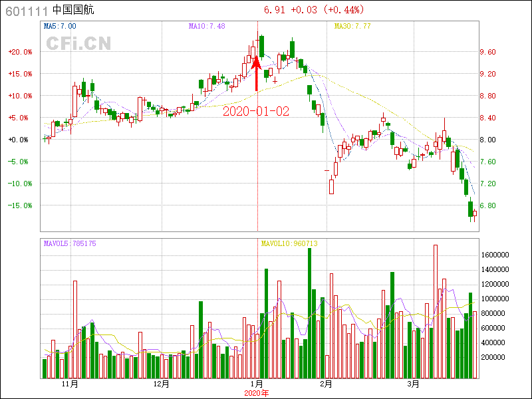532x399 pixels.
Task: Click the 8.80 price axis label
Action: [487, 96]
